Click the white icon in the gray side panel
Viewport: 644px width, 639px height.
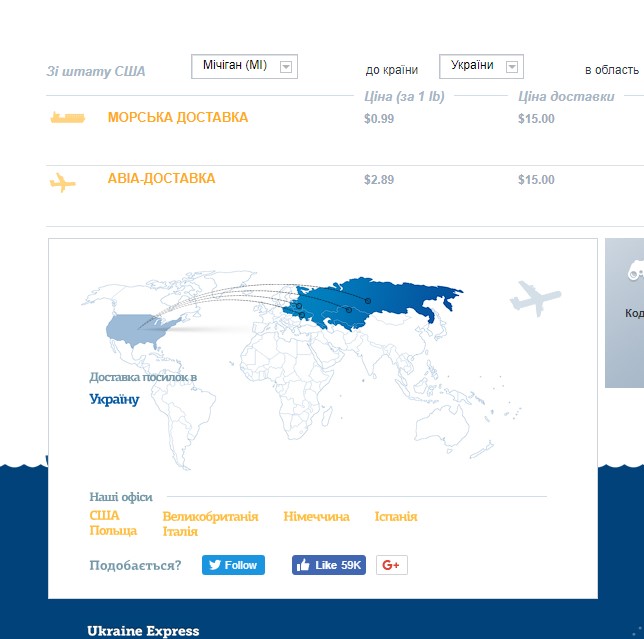click(635, 271)
